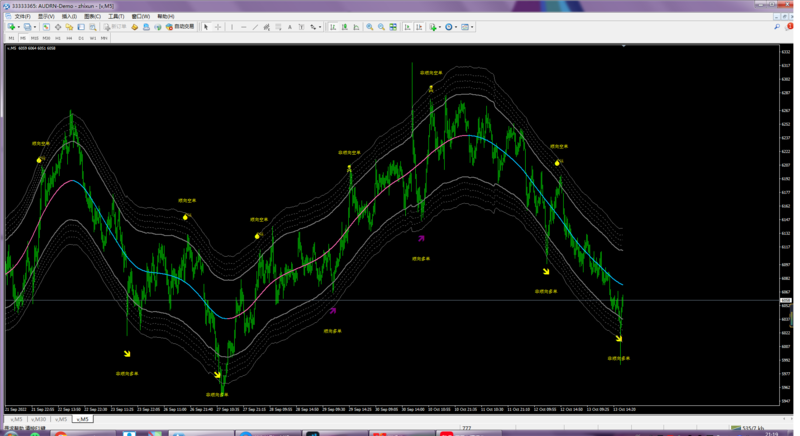The width and height of the screenshot is (800, 436).
Task: Click the blue person toolbar icon
Action: 146,27
